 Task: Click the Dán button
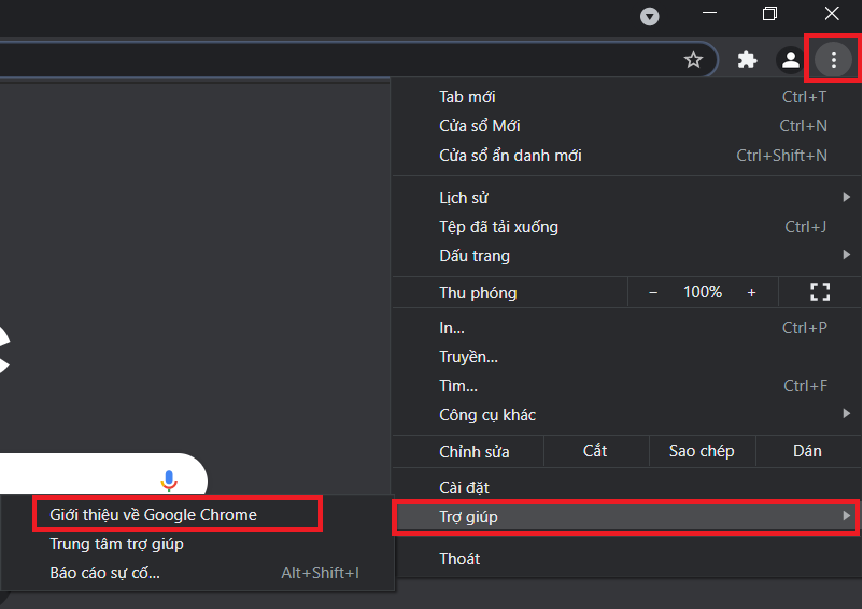tap(808, 451)
